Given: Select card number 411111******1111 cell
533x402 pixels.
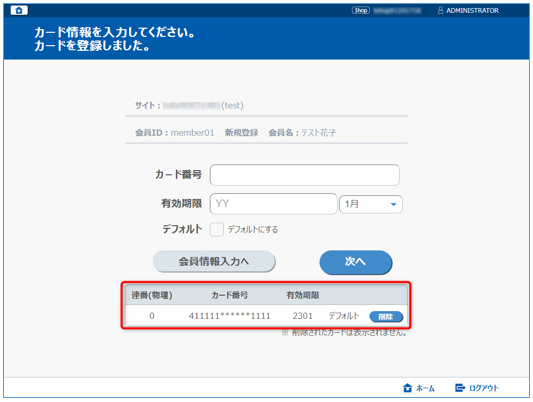Looking at the screenshot, I should point(229,316).
